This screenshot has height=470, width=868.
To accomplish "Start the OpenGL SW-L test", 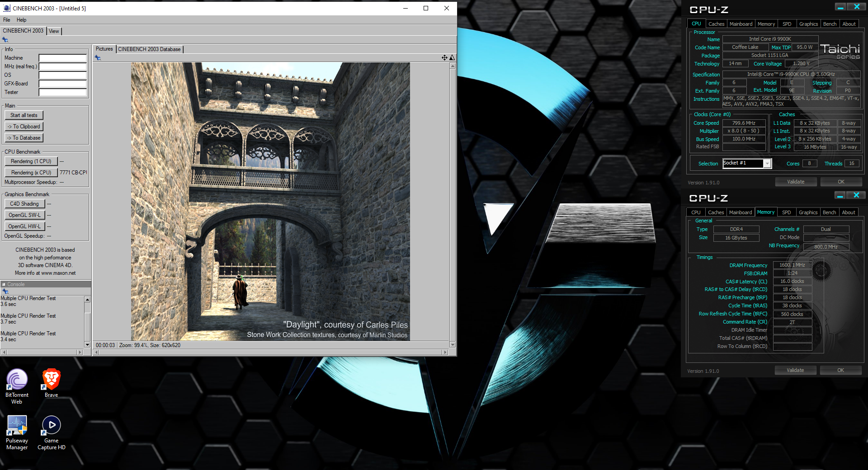I will [x=24, y=215].
